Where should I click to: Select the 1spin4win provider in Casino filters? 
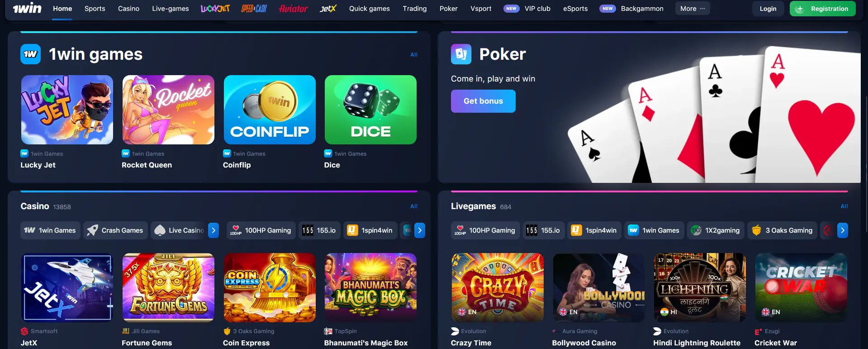(370, 230)
